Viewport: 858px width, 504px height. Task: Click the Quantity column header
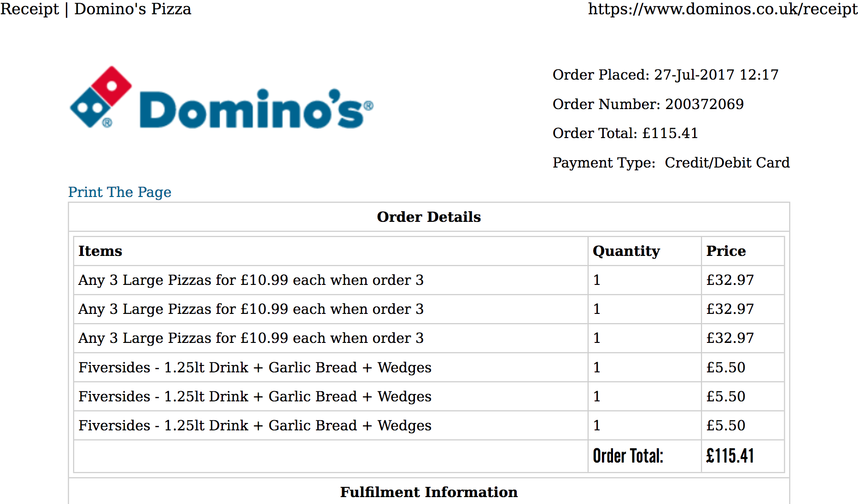626,251
